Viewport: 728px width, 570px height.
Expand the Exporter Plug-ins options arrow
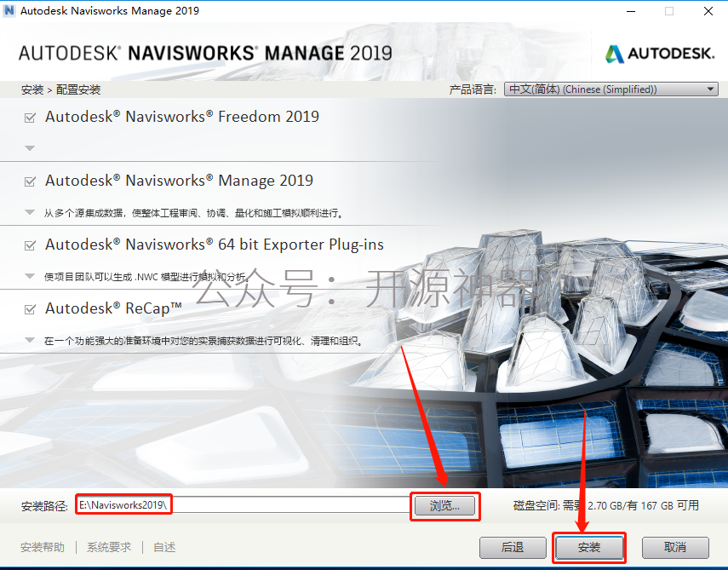30,276
